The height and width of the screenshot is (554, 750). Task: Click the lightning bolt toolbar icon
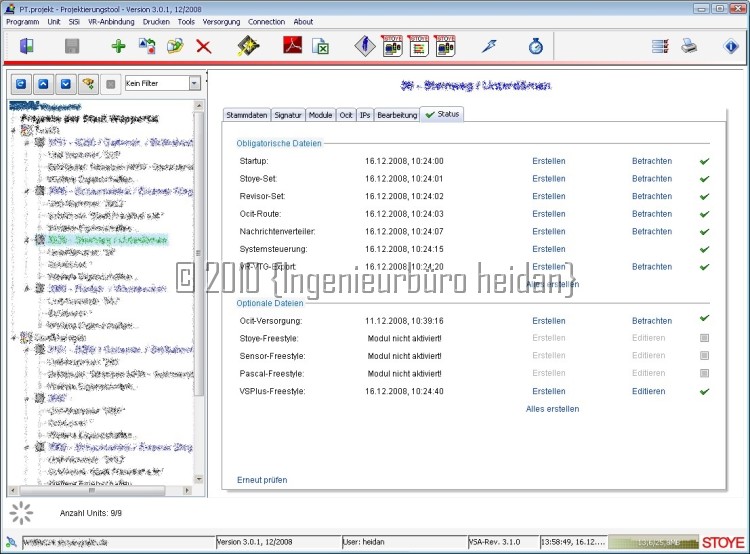488,47
